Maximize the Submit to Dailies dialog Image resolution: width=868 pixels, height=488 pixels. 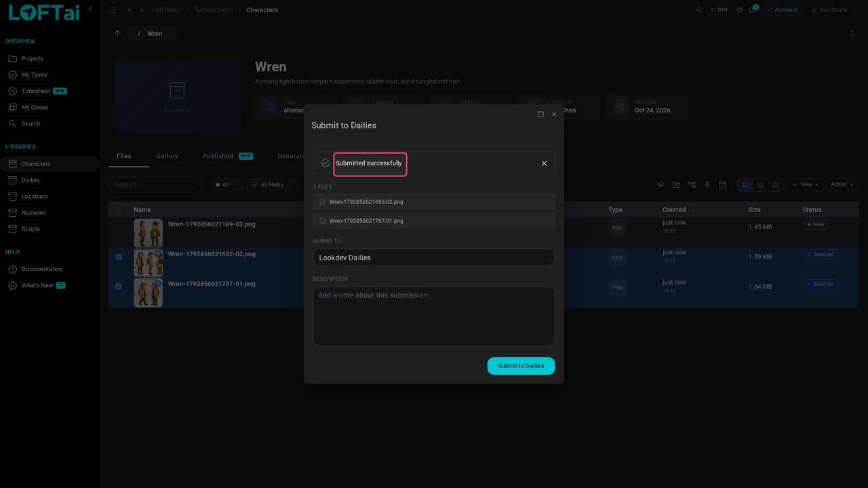[540, 115]
